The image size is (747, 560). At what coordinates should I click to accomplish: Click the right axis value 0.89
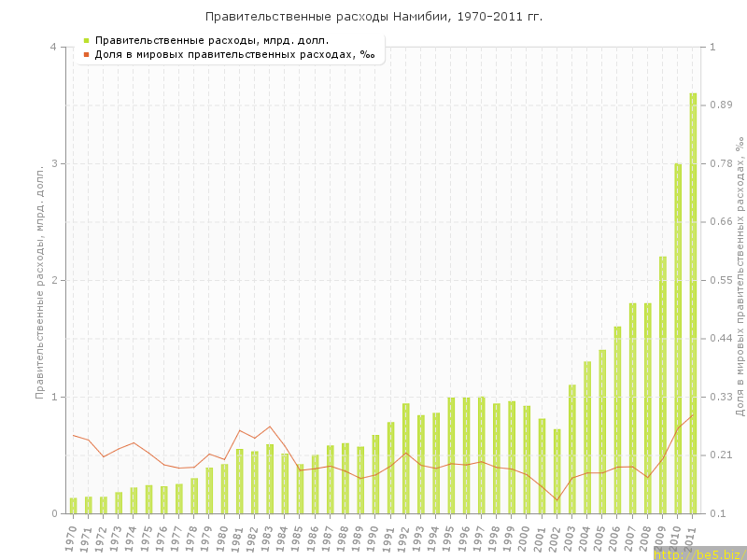click(x=720, y=105)
